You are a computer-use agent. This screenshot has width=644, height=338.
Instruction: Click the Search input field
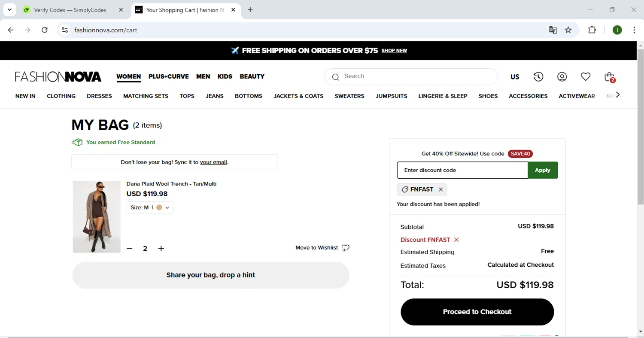[411, 76]
